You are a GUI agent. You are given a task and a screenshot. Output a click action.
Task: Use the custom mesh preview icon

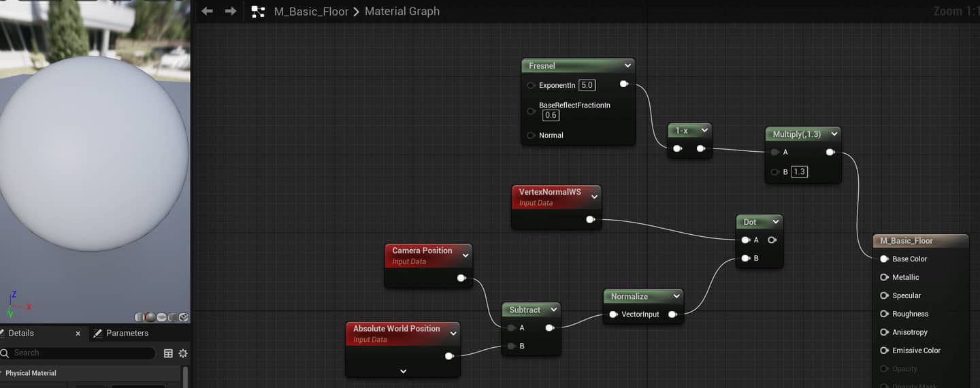pos(183,317)
